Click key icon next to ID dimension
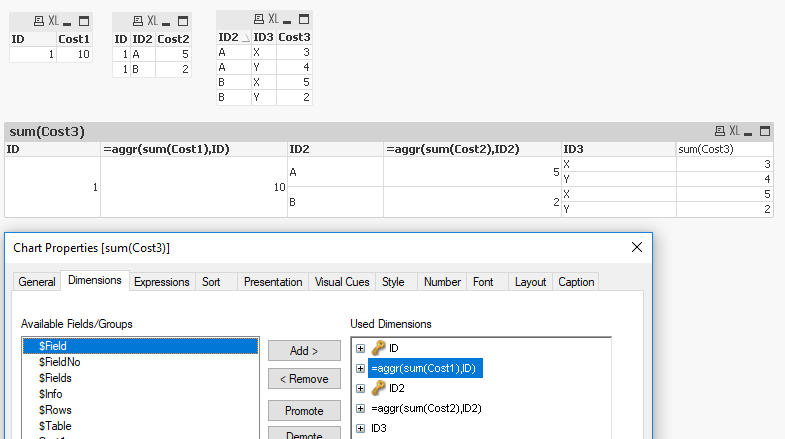 [378, 348]
